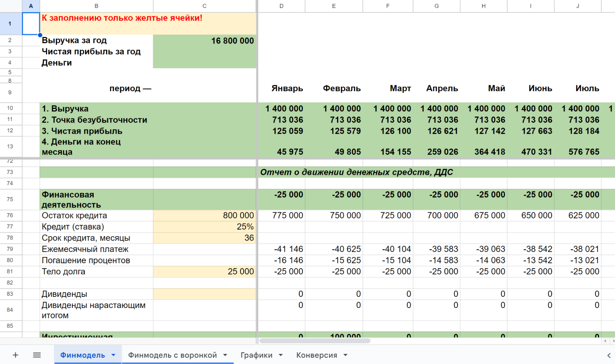
Task: Click July month-end cash 576 765
Action: click(x=583, y=152)
